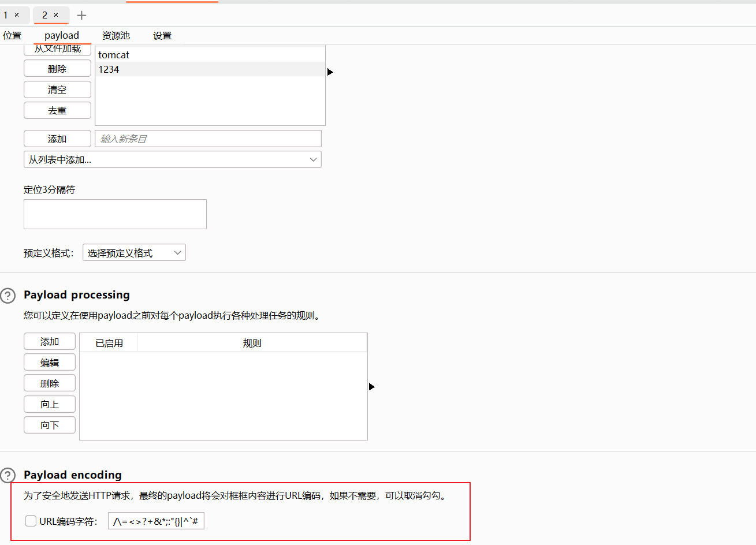
Task: Click the arrow right of rules table
Action: pyautogui.click(x=371, y=386)
